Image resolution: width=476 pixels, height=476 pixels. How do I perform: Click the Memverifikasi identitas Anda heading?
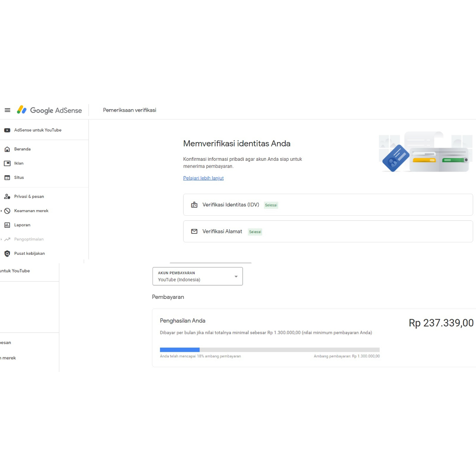(x=237, y=144)
